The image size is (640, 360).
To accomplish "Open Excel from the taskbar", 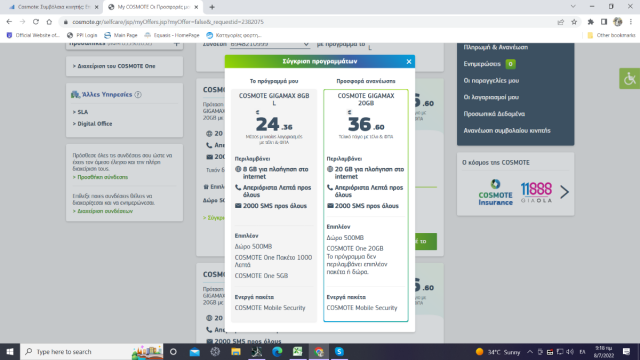I will 298,351.
